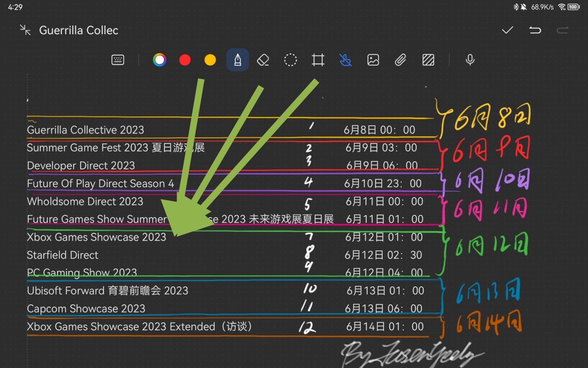Select the Lasso selection tool
The image size is (588, 368).
pyautogui.click(x=290, y=60)
